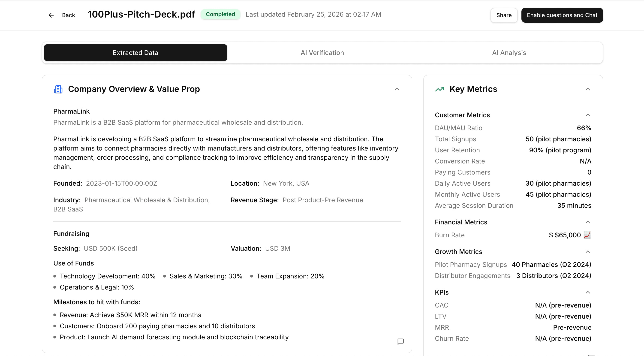Image resolution: width=644 pixels, height=356 pixels.
Task: Collapse the KPIs section
Action: click(x=588, y=292)
